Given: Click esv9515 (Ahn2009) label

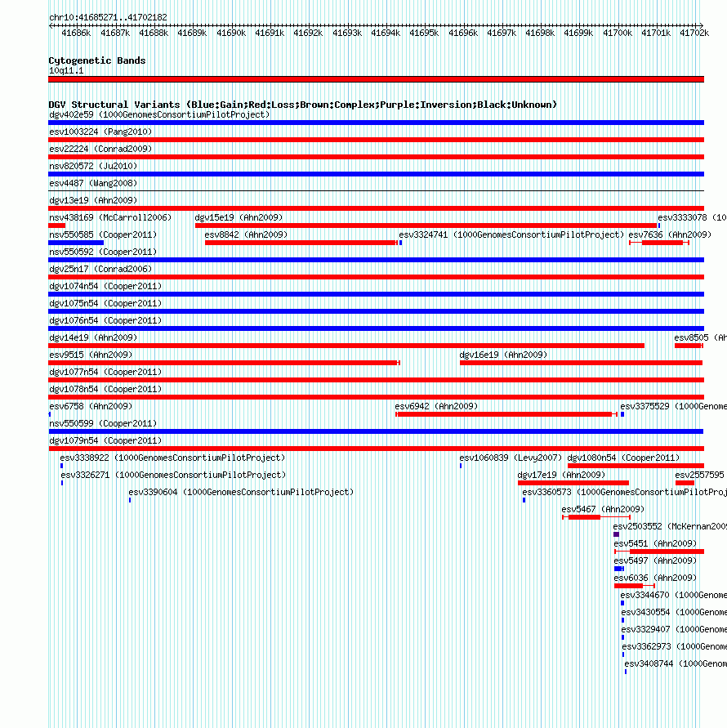Looking at the screenshot, I should [x=91, y=355].
